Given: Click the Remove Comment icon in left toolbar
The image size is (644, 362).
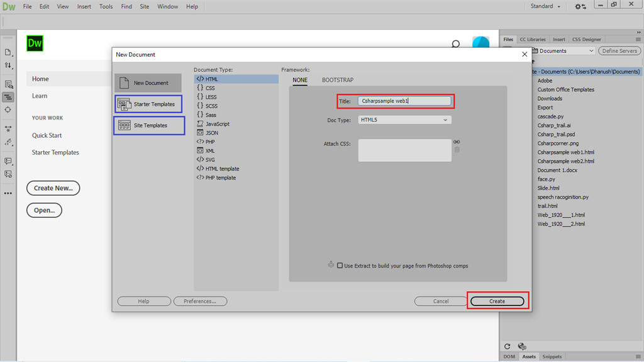Looking at the screenshot, I should click(x=8, y=174).
